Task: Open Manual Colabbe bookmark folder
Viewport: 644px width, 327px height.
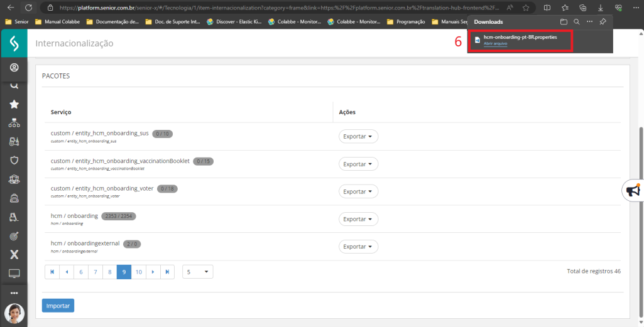Action: pyautogui.click(x=58, y=22)
